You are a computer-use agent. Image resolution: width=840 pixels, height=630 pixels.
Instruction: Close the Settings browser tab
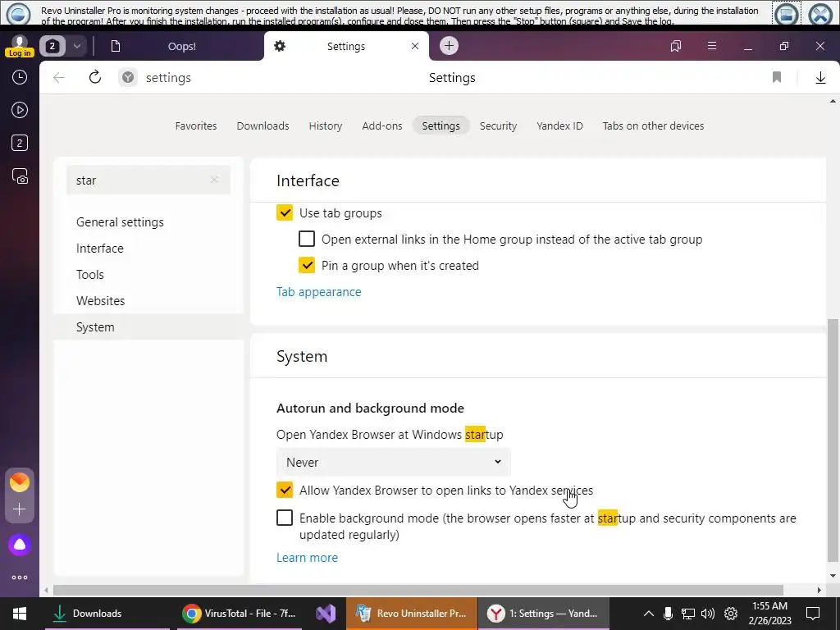[414, 46]
